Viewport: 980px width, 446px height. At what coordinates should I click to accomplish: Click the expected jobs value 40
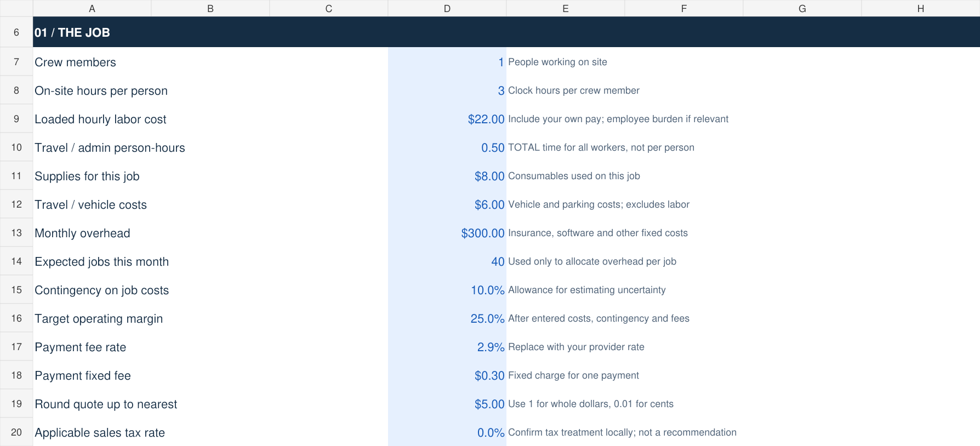pyautogui.click(x=447, y=261)
